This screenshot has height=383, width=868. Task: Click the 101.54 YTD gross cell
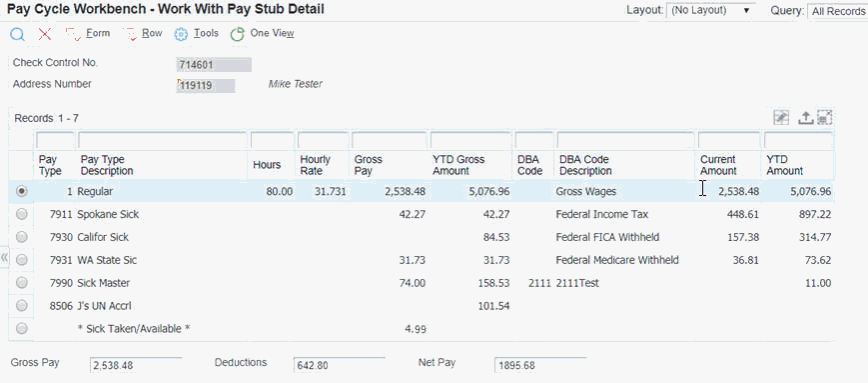(x=493, y=306)
